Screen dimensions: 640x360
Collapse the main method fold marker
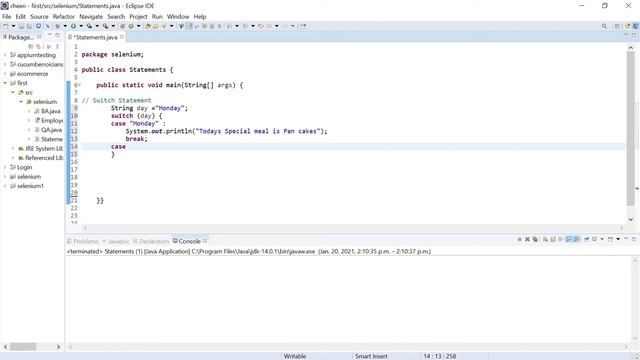pos(79,85)
